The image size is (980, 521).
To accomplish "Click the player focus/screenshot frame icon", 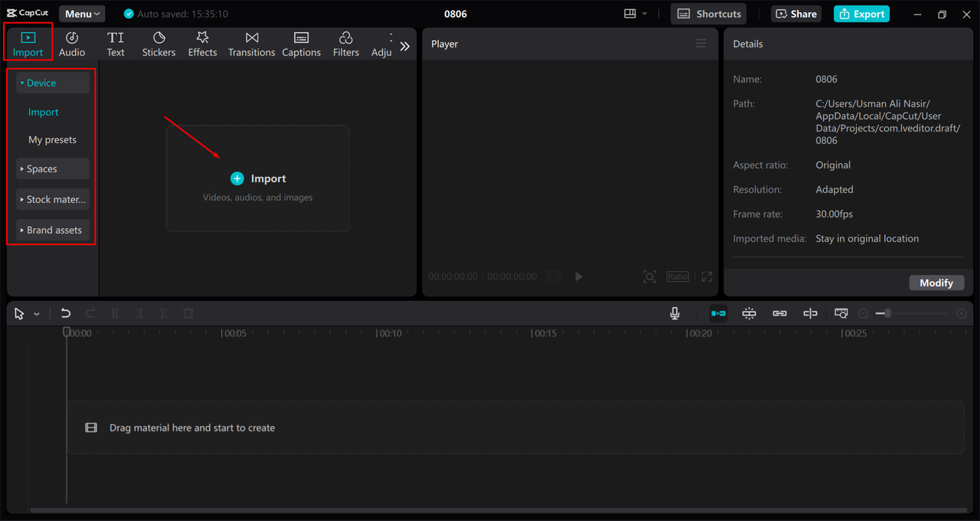I will click(649, 277).
